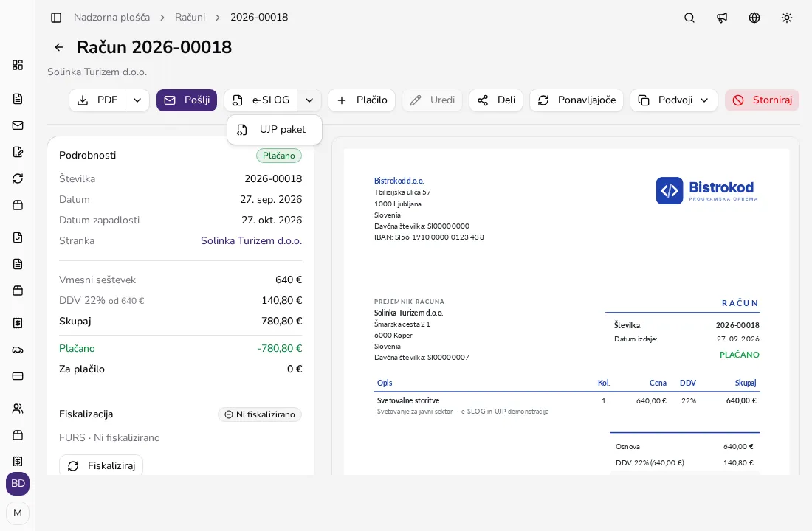Collapse the e-SLOG dropdown chevron
The height and width of the screenshot is (531, 812).
pyautogui.click(x=309, y=100)
